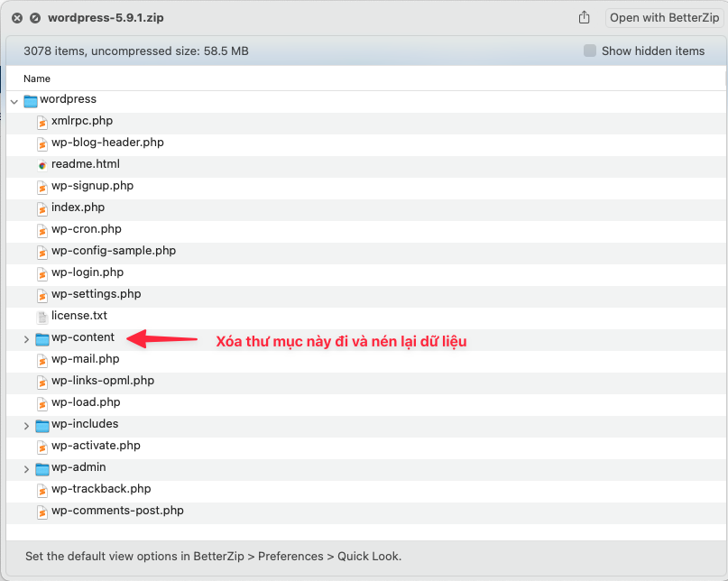728x581 pixels.
Task: Click the index.php file icon
Action: click(x=42, y=209)
